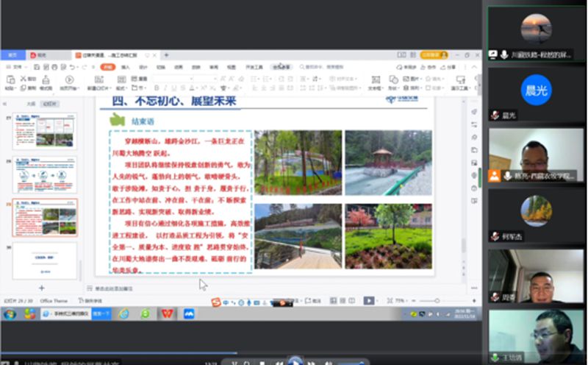Click the zoom slider in status bar

tap(437, 301)
